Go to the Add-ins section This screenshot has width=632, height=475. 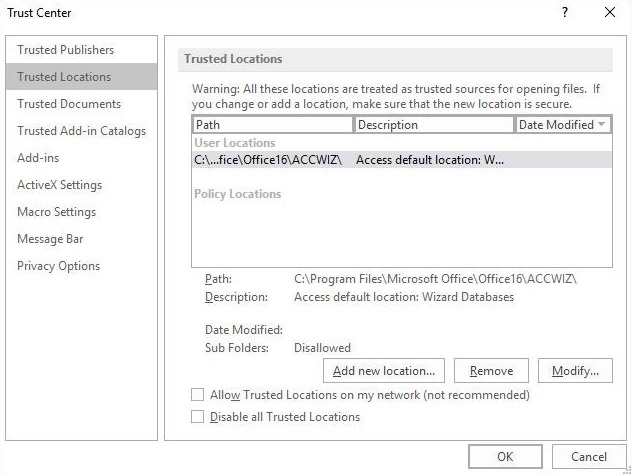point(38,158)
